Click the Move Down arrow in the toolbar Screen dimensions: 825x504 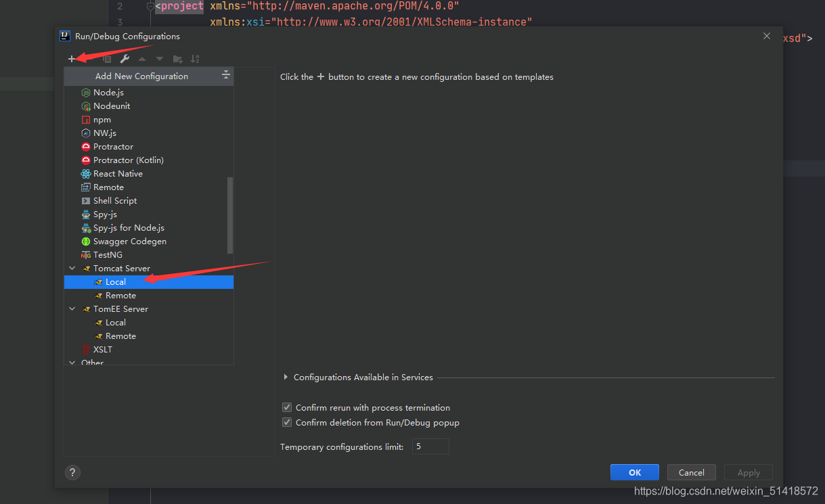(160, 59)
